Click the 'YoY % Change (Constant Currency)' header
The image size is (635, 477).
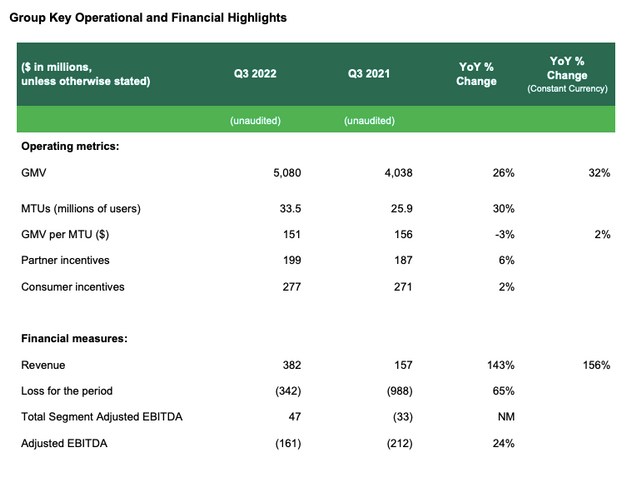(x=567, y=74)
